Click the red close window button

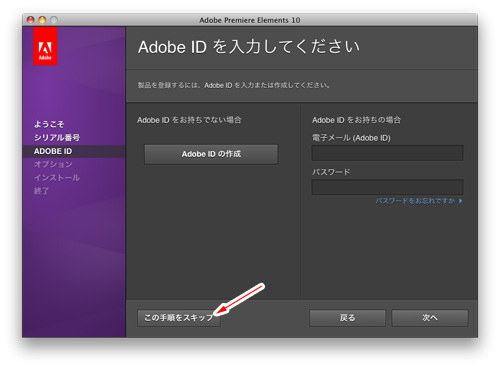pyautogui.click(x=31, y=20)
